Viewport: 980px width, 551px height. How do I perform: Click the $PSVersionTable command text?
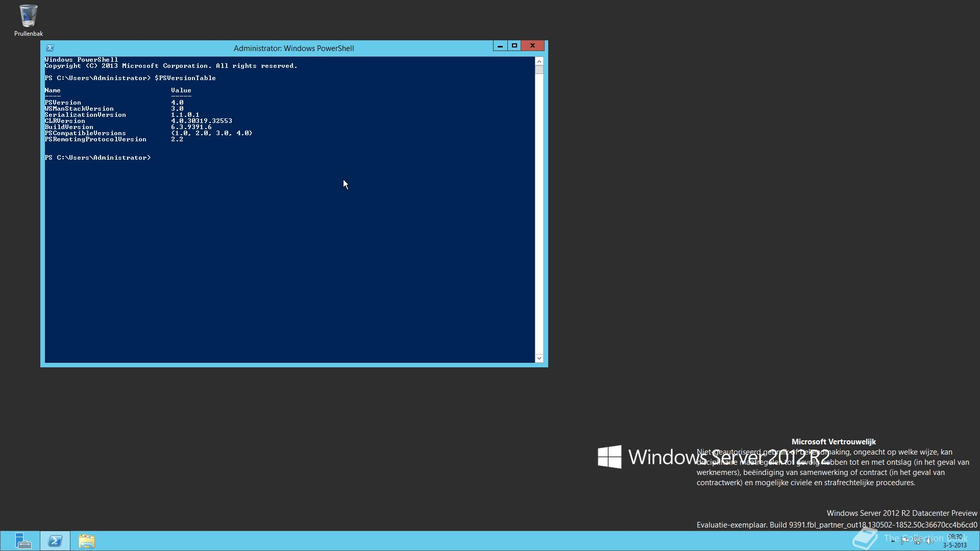coord(185,78)
